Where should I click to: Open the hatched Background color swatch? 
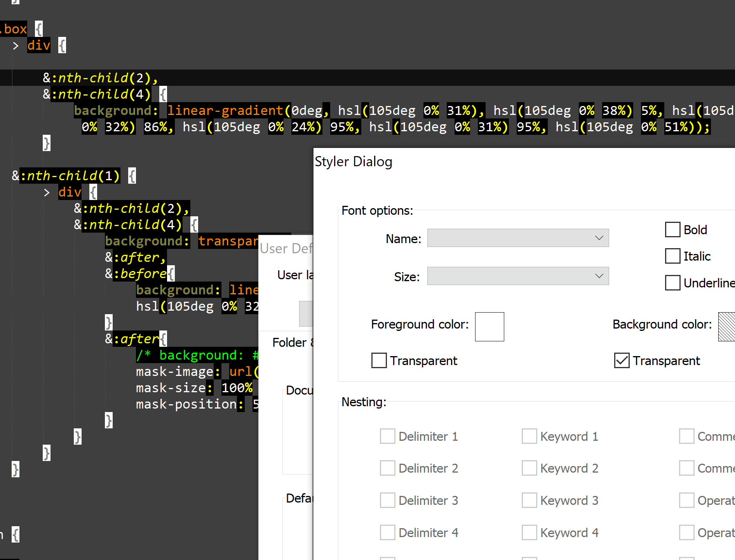tap(727, 327)
